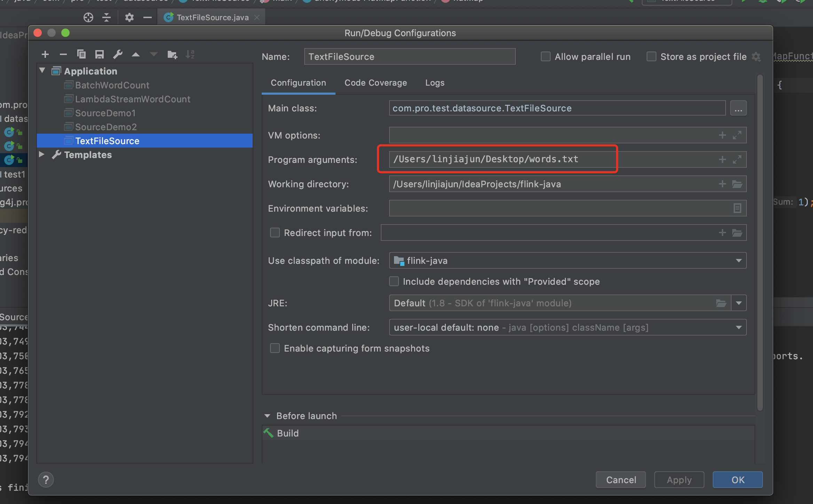The image size is (813, 504).
Task: Check Store as project file
Action: coord(651,56)
